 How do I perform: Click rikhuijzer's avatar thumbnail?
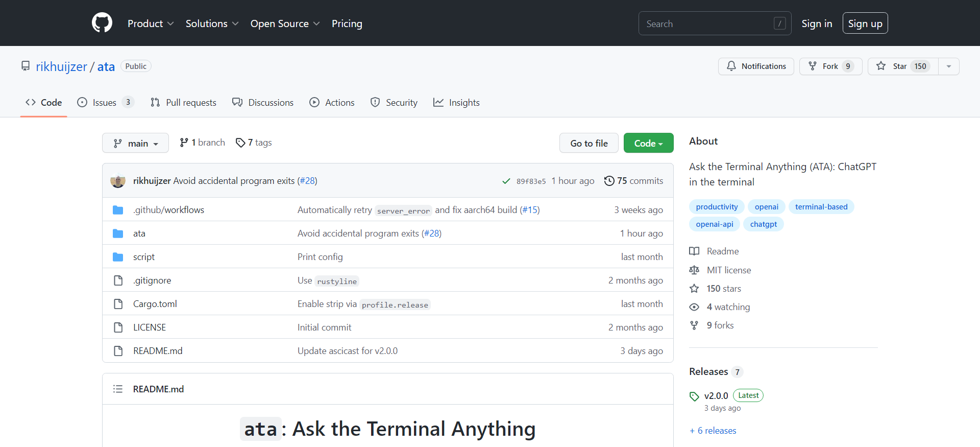click(x=118, y=181)
